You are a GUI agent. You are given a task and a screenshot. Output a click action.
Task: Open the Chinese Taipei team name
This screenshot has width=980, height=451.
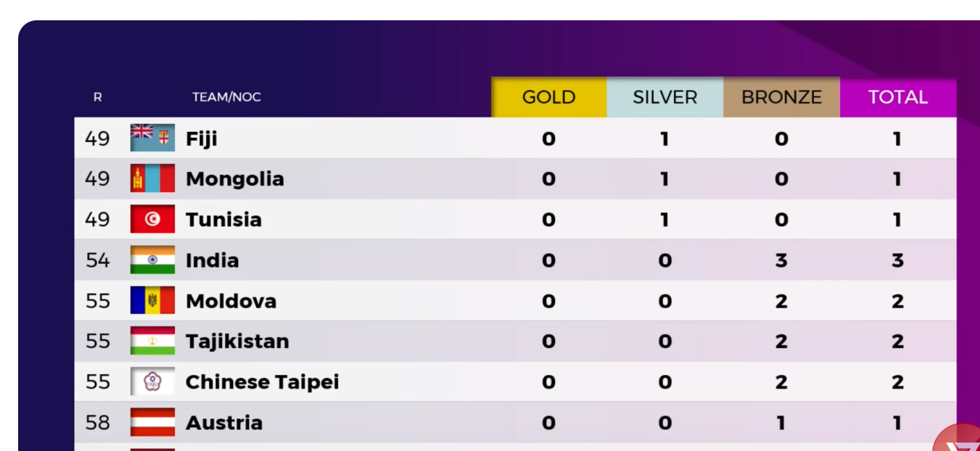tap(263, 382)
